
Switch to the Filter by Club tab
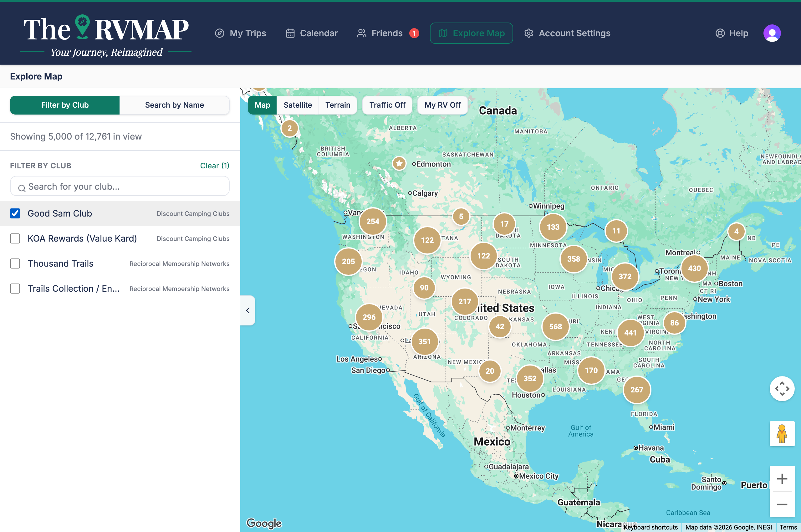(65, 105)
